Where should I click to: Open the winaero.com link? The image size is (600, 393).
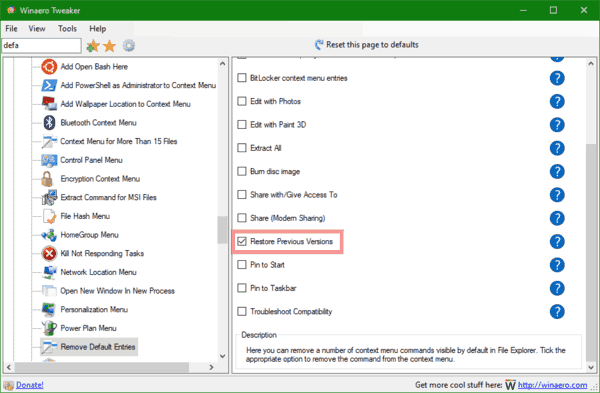tap(553, 385)
